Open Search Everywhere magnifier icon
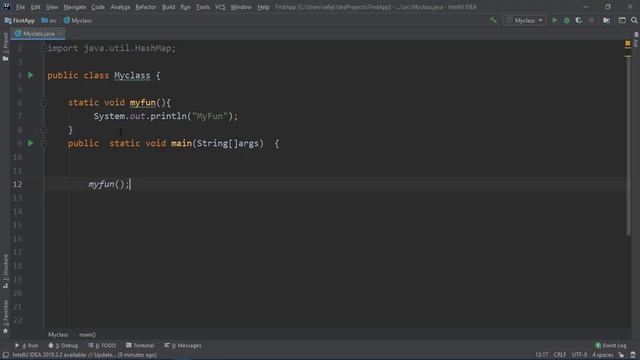 tap(634, 20)
